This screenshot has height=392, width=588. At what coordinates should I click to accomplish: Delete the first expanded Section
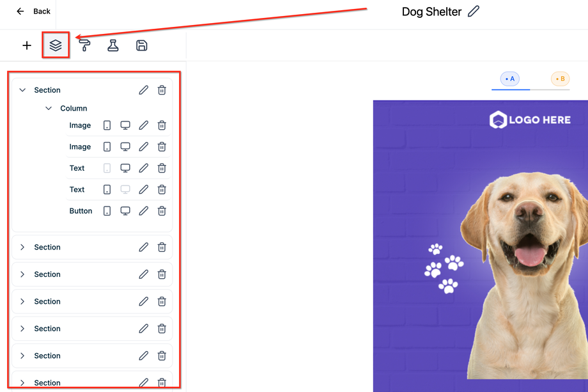click(162, 90)
